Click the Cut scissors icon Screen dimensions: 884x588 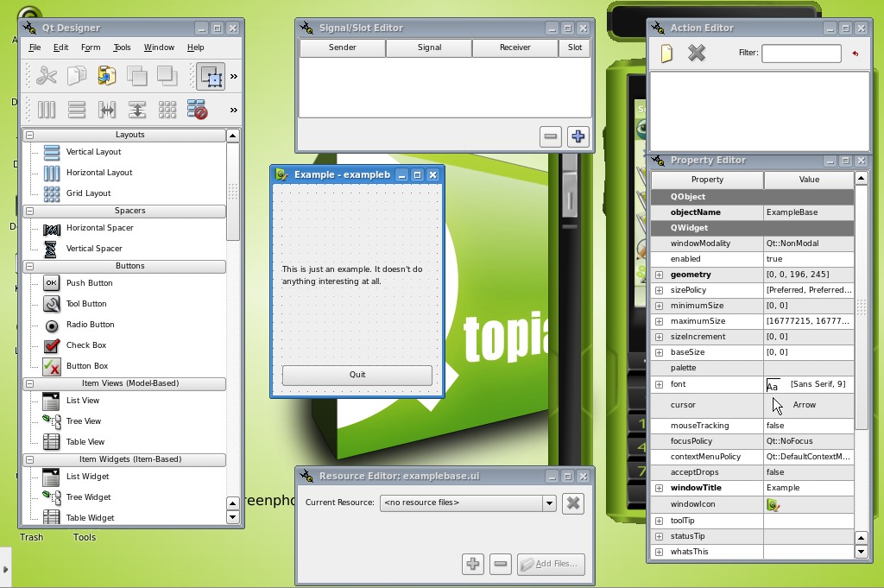tap(47, 76)
